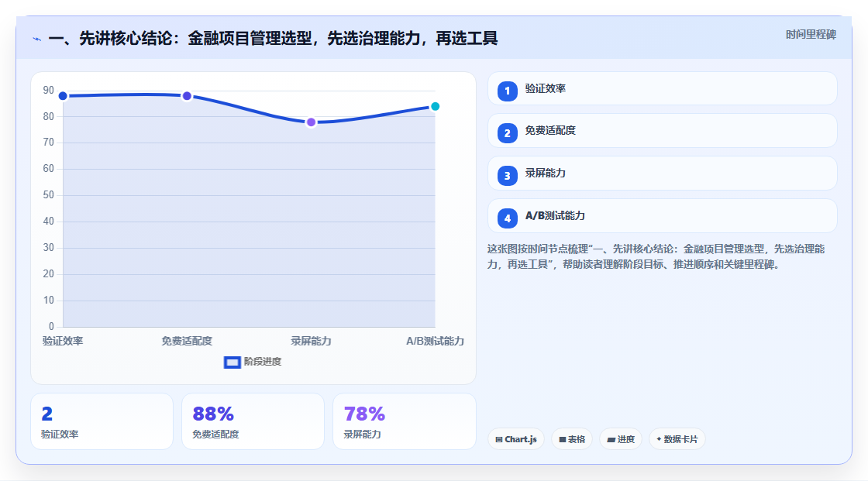This screenshot has height=481, width=868.
Task: Click the main heading 一、先讲核心结论
Action: [273, 39]
